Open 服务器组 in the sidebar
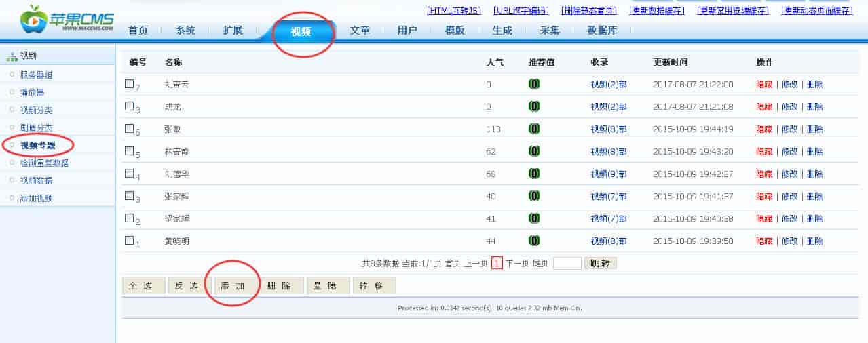 pyautogui.click(x=36, y=75)
